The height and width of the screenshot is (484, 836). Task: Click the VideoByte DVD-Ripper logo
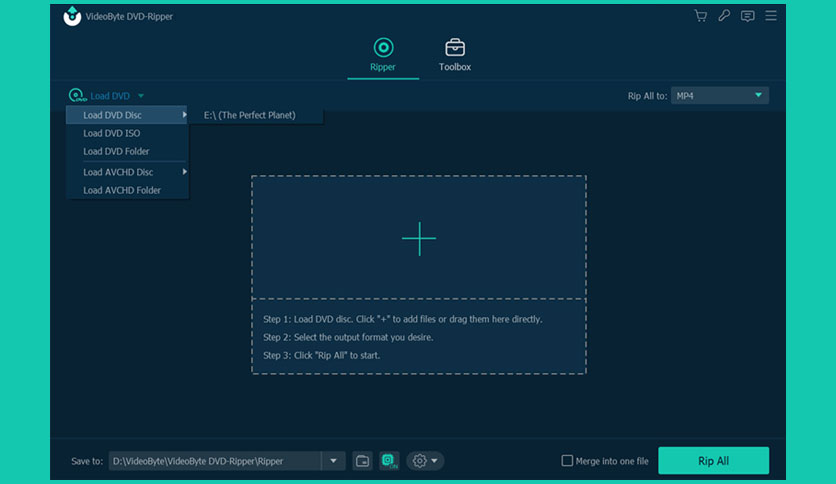(72, 16)
